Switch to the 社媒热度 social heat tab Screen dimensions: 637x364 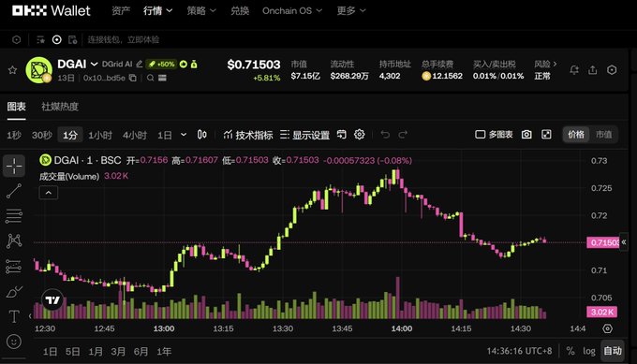60,107
